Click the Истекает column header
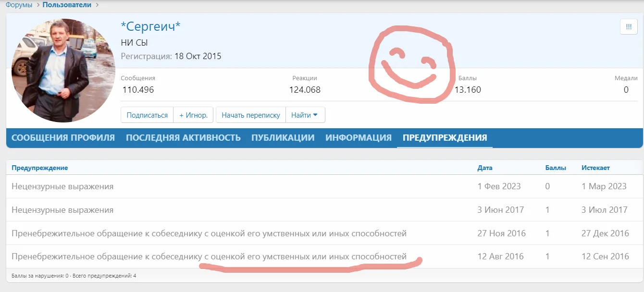The image size is (644, 292). 595,168
